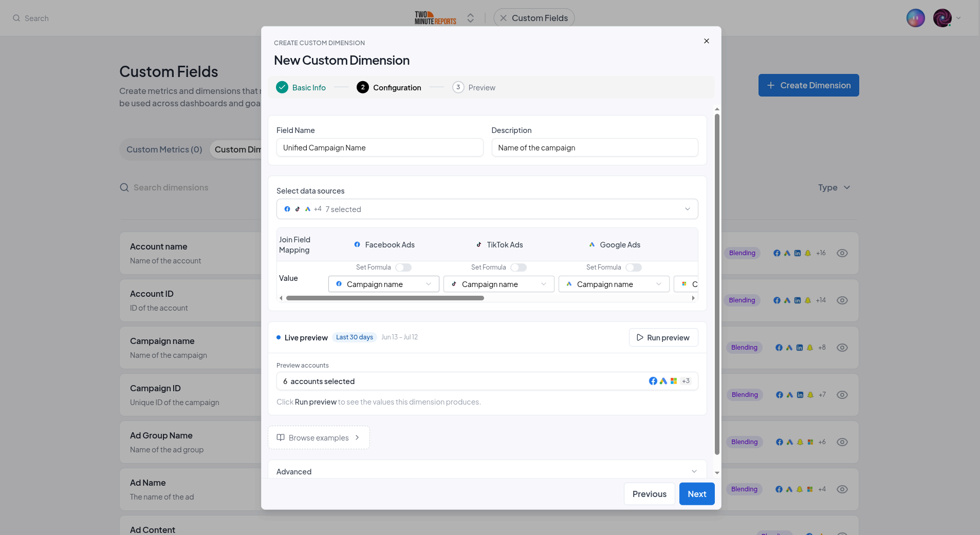Switch to Custom Dimensions tab
980x535 pixels.
(x=237, y=149)
